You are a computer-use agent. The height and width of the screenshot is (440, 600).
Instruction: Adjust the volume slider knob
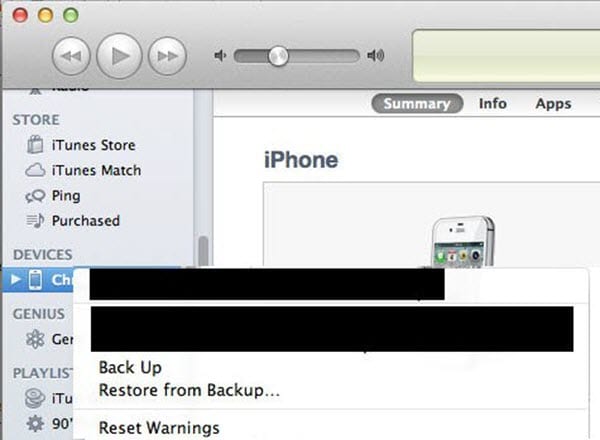278,56
